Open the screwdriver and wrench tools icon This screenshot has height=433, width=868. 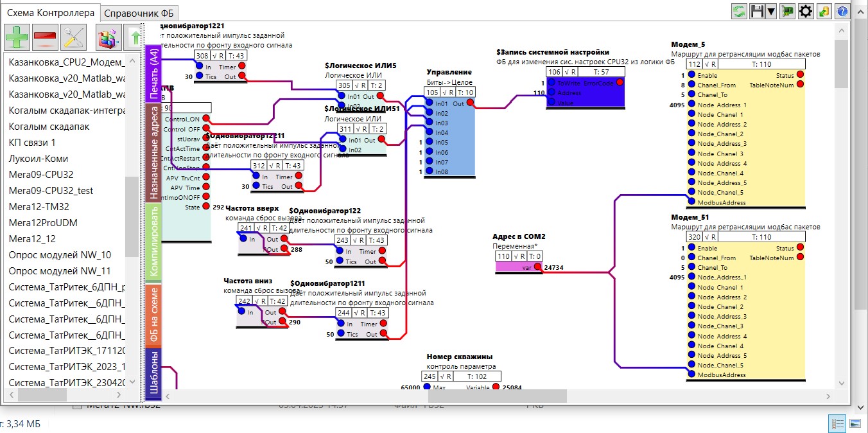point(73,38)
